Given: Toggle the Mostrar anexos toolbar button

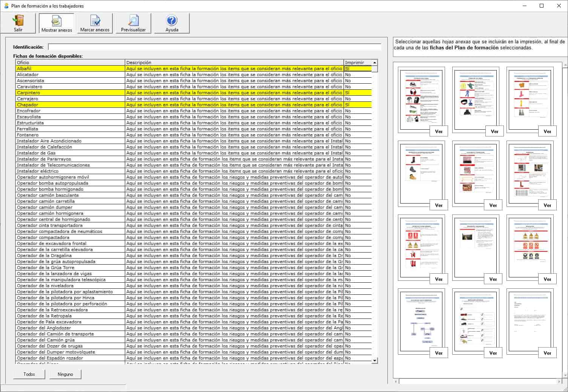Looking at the screenshot, I should (x=57, y=23).
